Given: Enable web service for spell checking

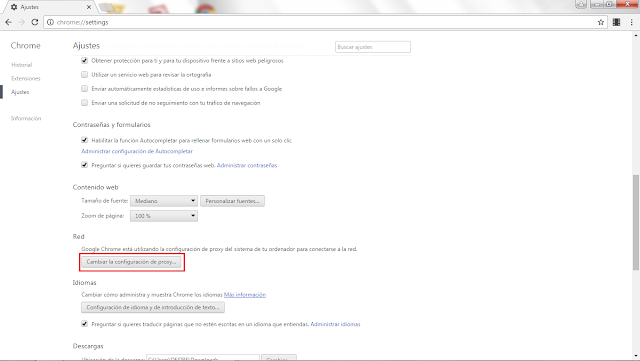Looking at the screenshot, I should coord(84,74).
